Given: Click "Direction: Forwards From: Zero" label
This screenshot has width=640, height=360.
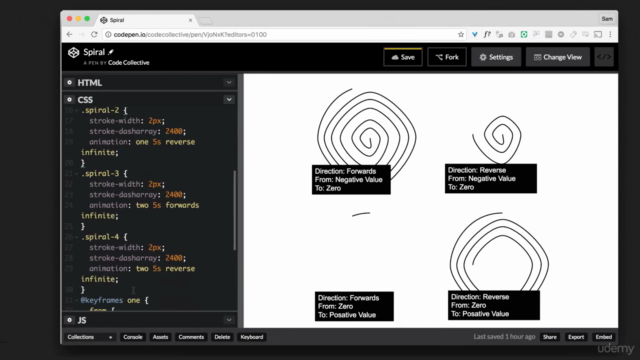Looking at the screenshot, I should [x=354, y=306].
